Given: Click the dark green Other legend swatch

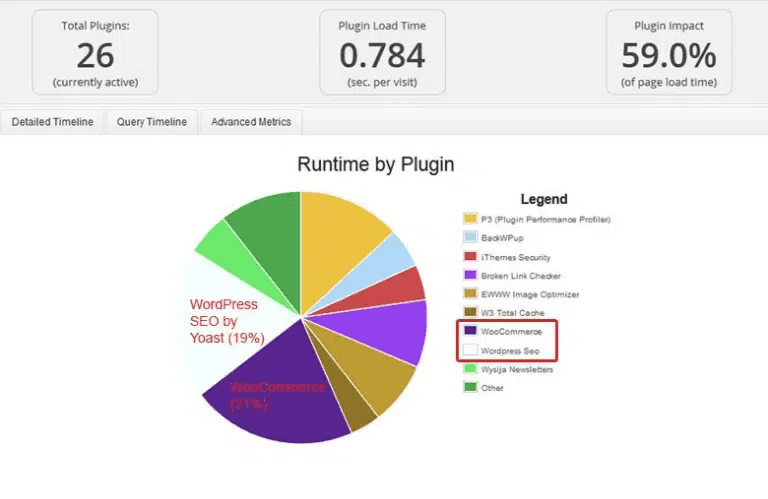Looking at the screenshot, I should click(x=470, y=388).
